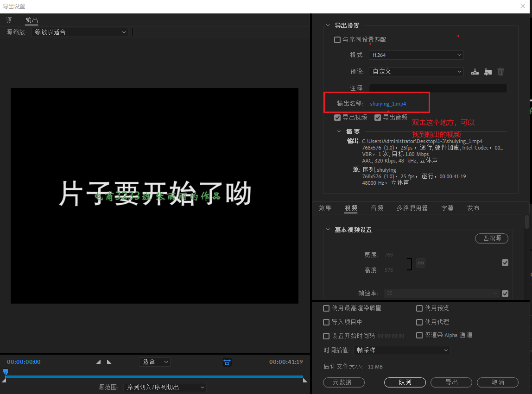Viewport: 532px width, 394px height.
Task: Open the 帧速率 dropdown
Action: (x=442, y=293)
